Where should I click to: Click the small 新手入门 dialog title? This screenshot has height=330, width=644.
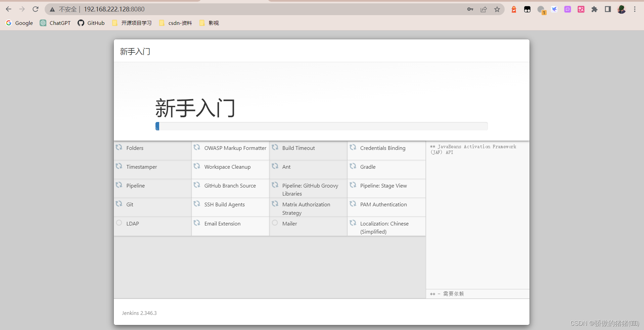tap(135, 52)
